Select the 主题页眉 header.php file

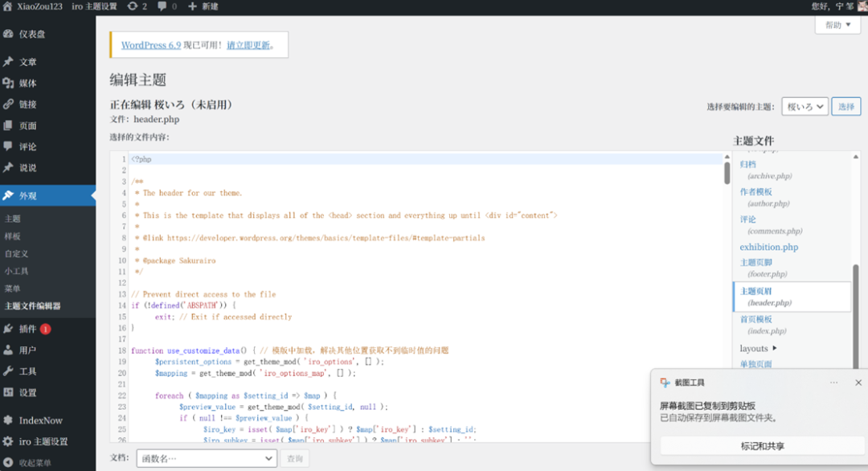pyautogui.click(x=792, y=297)
